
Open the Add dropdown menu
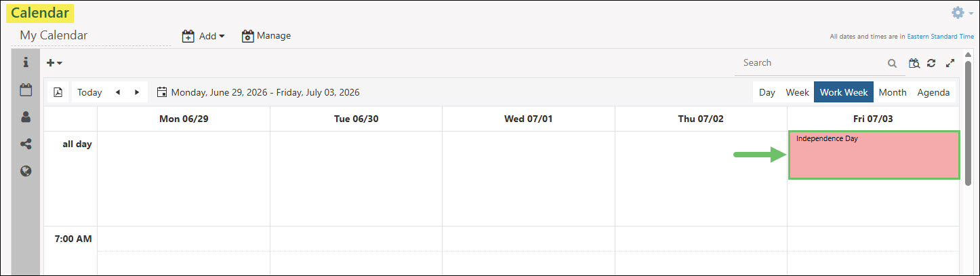(203, 36)
